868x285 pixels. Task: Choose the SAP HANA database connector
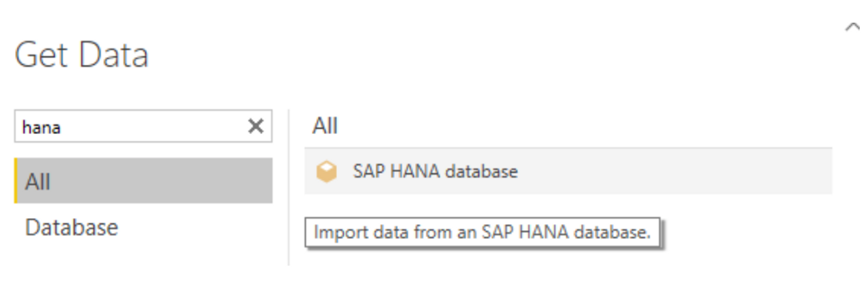(568, 171)
